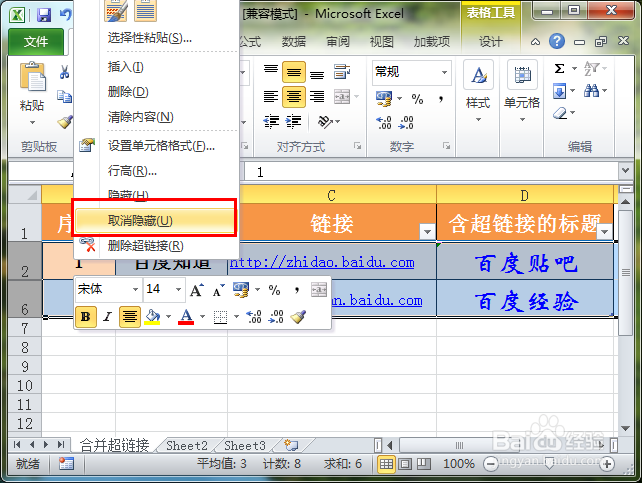Apply comma style in ribbon

pos(441,99)
